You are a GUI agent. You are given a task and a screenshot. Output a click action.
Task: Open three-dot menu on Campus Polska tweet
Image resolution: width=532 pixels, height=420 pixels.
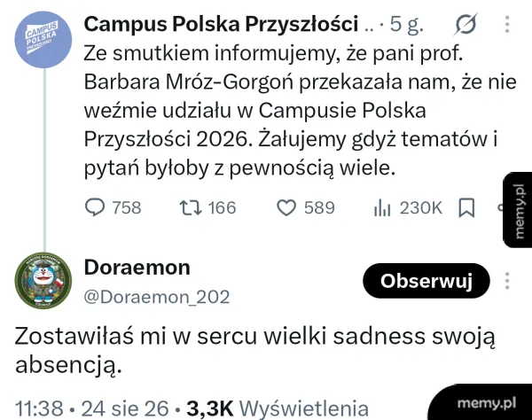tap(507, 24)
